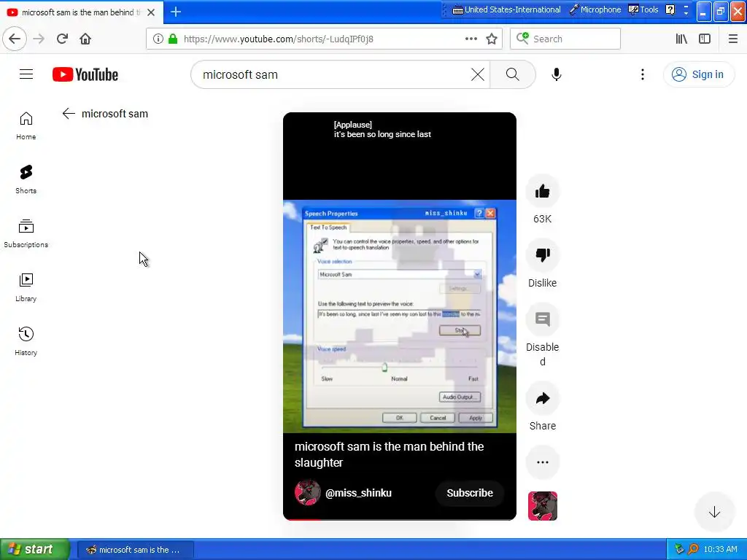
Task: Go to YouTube home via logo
Action: coord(85,74)
